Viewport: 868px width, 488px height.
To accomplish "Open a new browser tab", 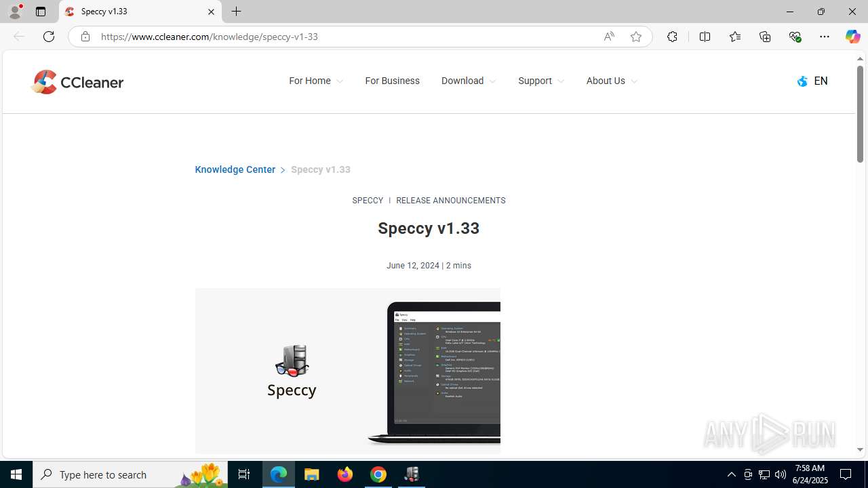I will (x=236, y=12).
